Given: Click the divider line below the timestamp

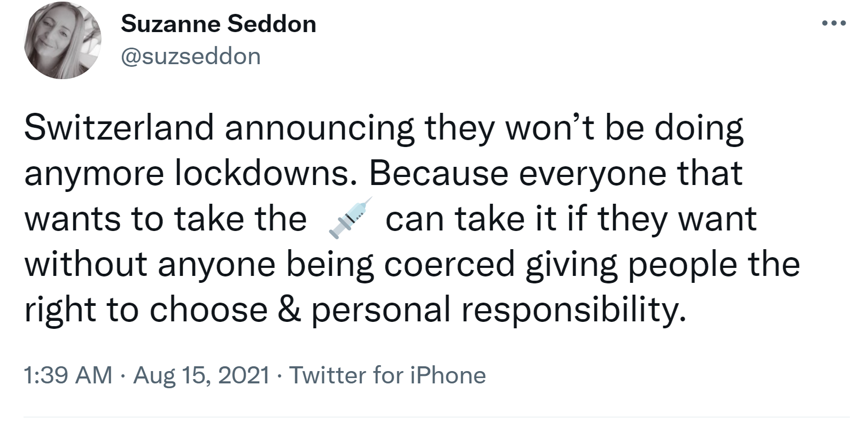Looking at the screenshot, I should [436, 417].
